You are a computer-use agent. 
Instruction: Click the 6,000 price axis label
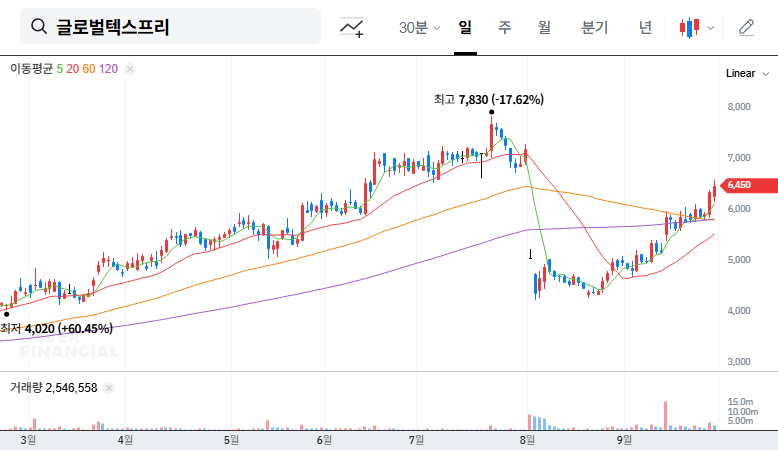739,209
